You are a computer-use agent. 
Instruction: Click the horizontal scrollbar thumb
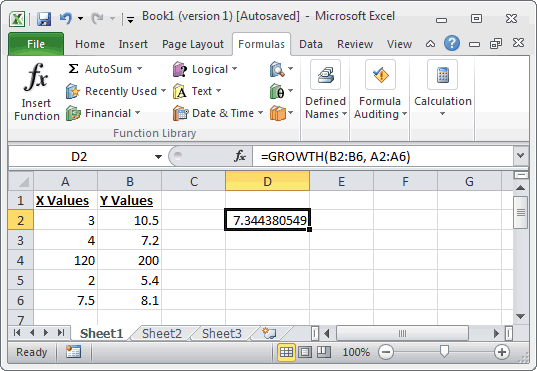402,333
